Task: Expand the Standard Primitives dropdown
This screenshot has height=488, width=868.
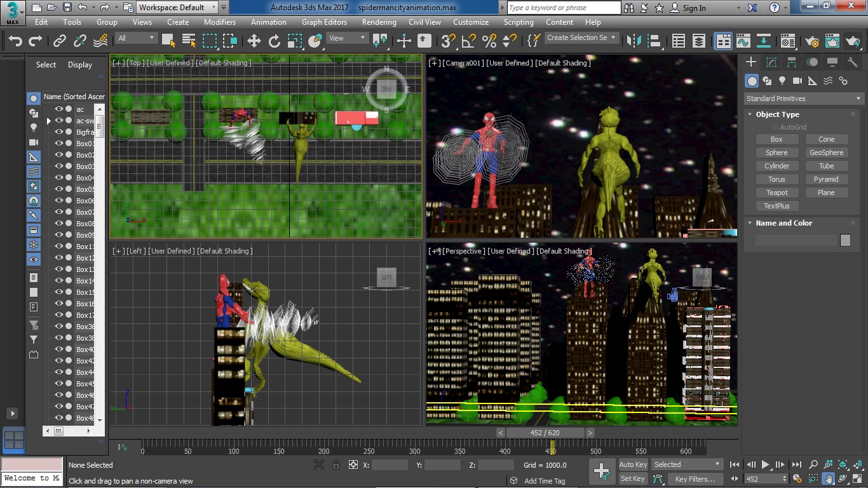Action: [x=804, y=98]
